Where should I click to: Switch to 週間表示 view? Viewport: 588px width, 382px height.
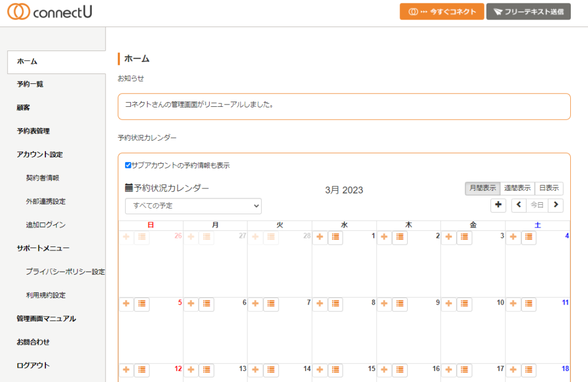click(517, 188)
